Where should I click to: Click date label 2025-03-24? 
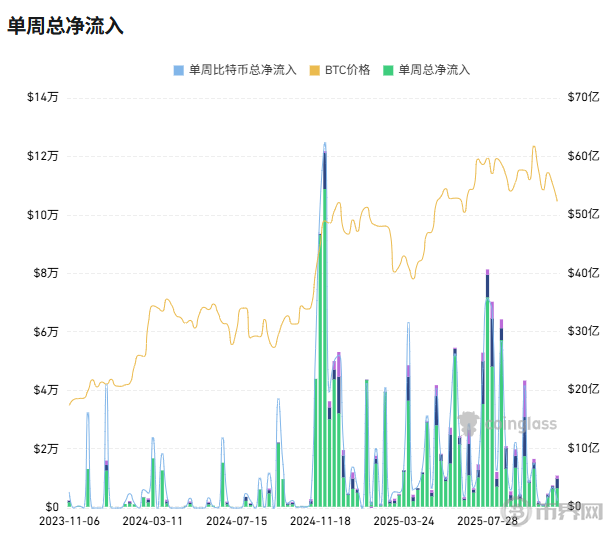click(404, 521)
